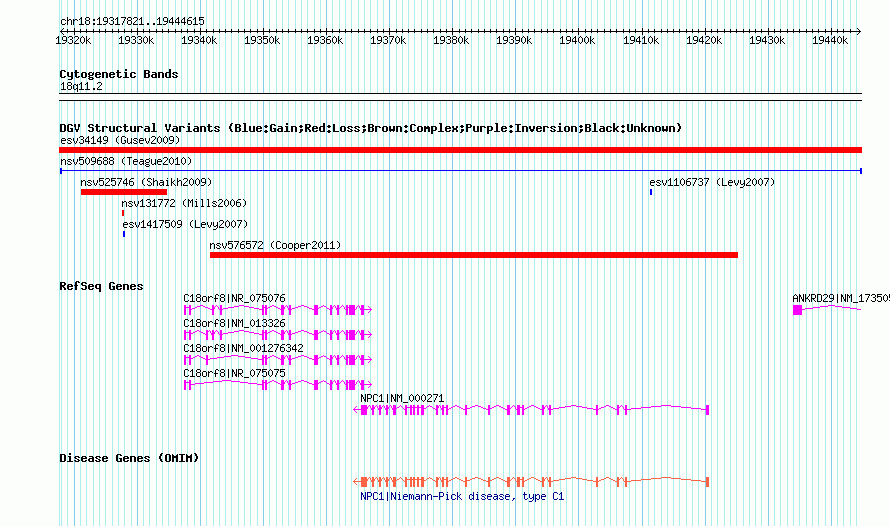Click the 19320k ruler tick label
The width and height of the screenshot is (890, 526).
tap(73, 40)
